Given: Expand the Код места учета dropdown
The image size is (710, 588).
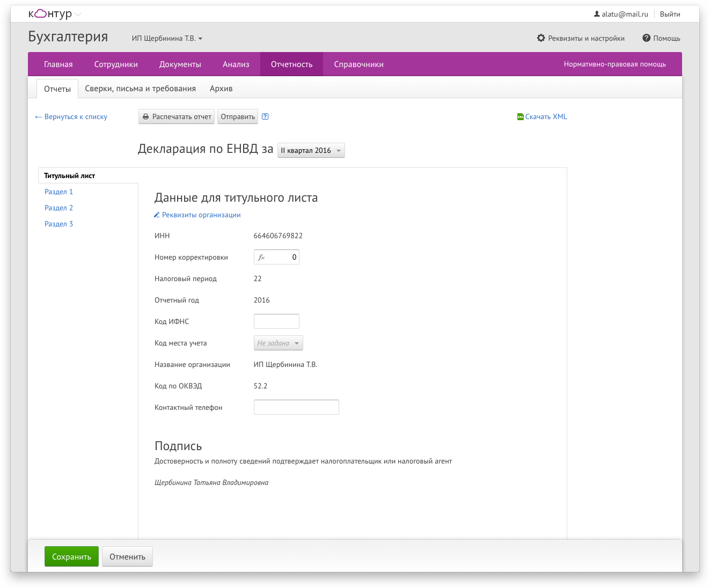Looking at the screenshot, I should (279, 343).
